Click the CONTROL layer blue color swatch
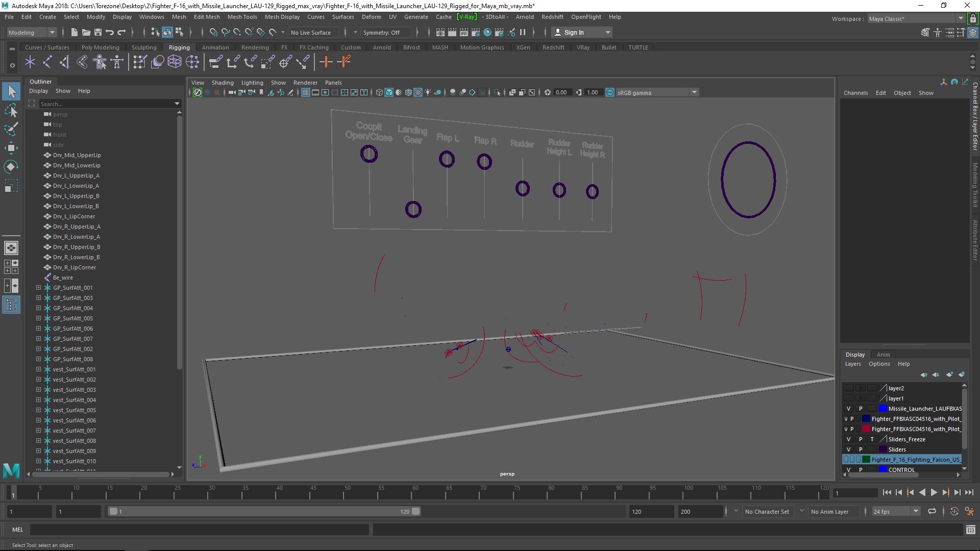 pyautogui.click(x=883, y=470)
